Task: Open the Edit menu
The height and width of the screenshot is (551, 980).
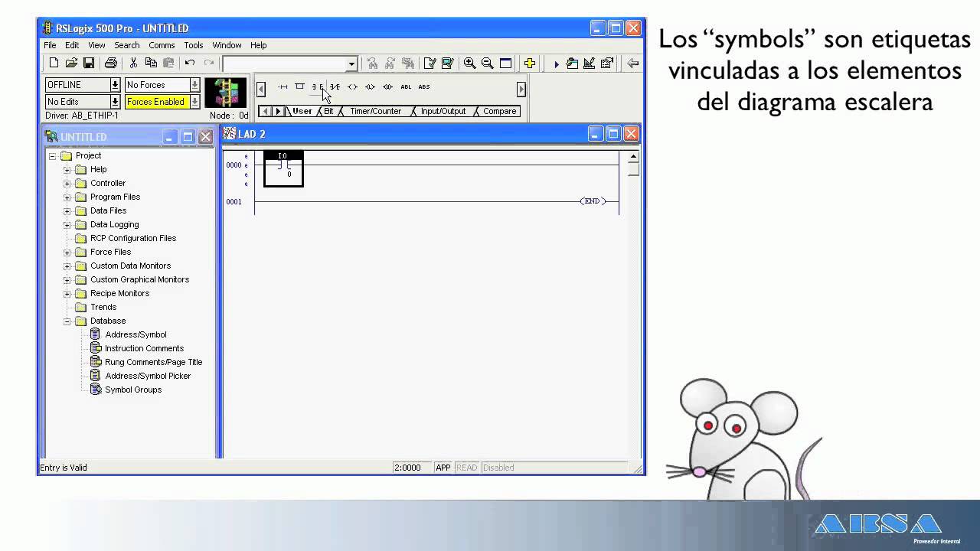Action: pos(72,45)
